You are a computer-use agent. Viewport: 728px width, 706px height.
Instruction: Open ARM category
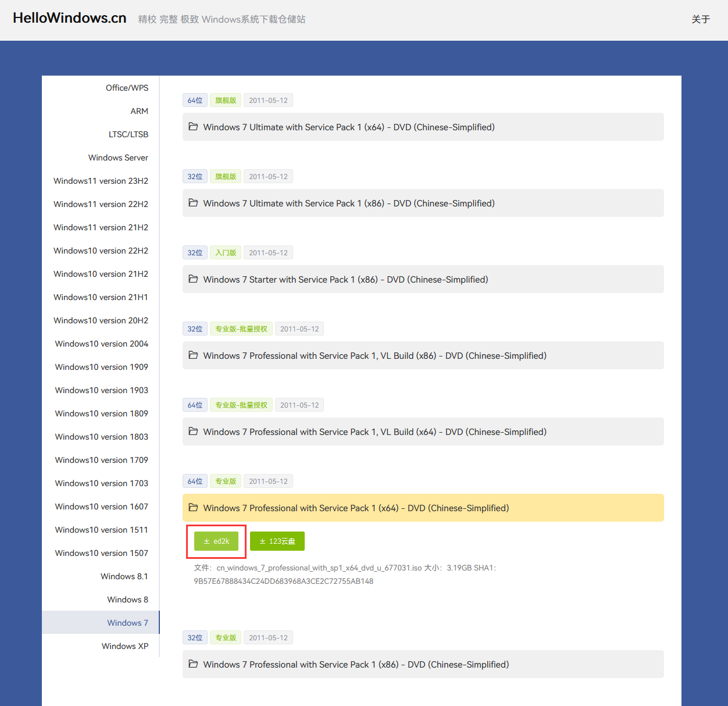(101, 111)
